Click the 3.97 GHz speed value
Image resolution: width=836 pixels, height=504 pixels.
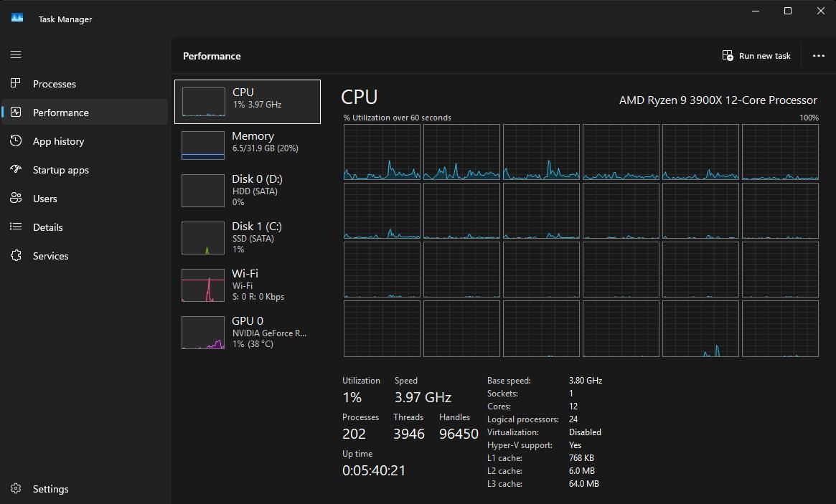pyautogui.click(x=423, y=397)
